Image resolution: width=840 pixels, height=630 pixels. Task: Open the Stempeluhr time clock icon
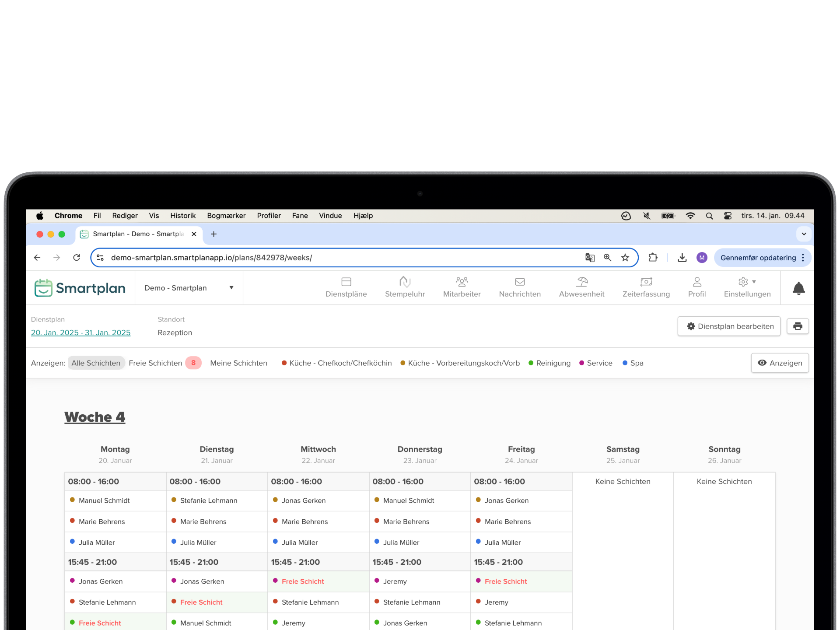405,282
